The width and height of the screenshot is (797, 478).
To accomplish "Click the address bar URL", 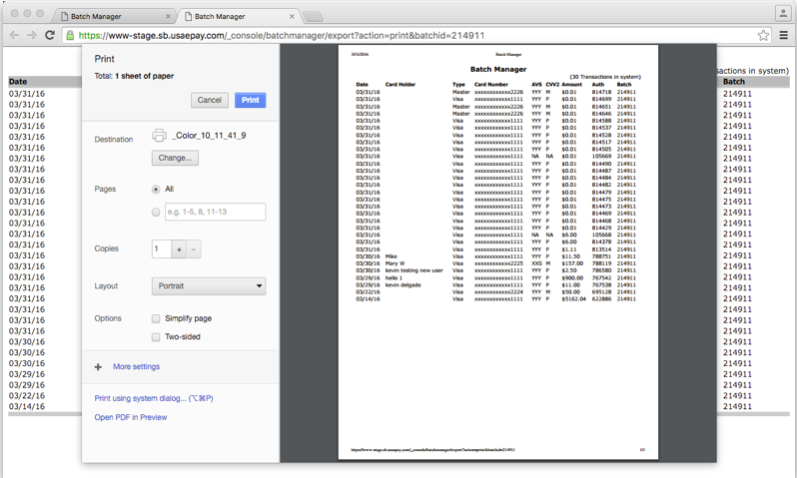I will [x=282, y=35].
